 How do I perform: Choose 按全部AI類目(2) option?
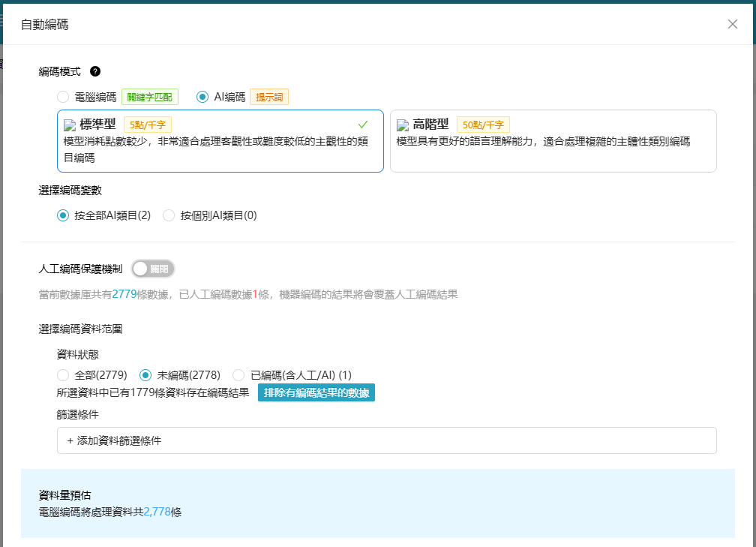[63, 215]
